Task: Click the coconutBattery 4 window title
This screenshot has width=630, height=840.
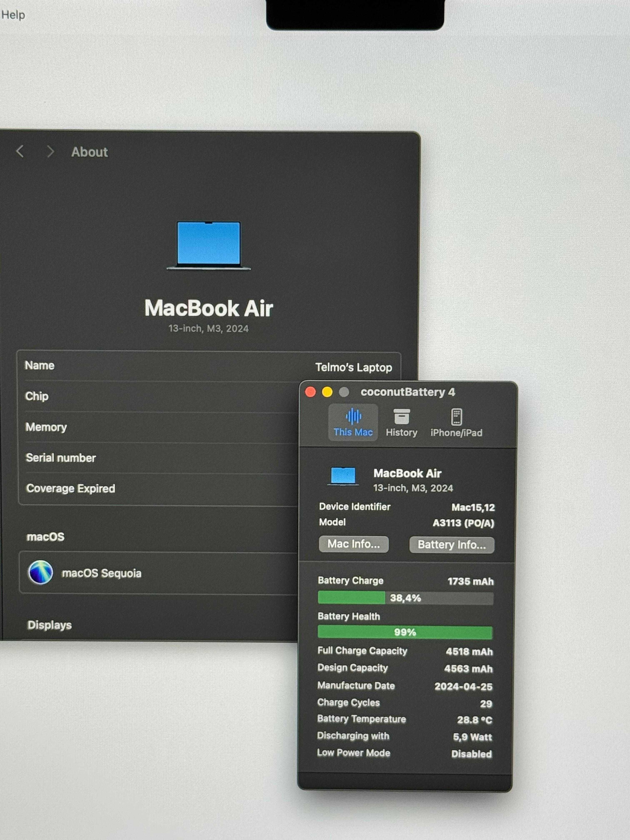Action: point(407,392)
